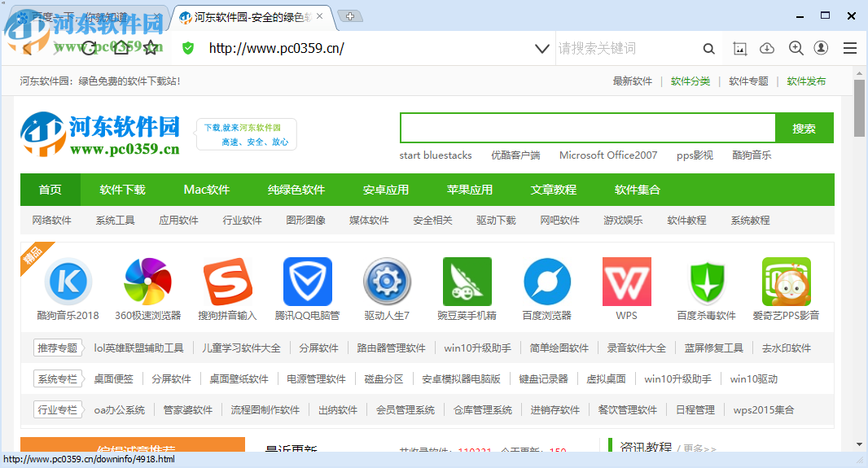
Task: Open the 蓝屏修复工具 topic link
Action: tap(713, 348)
